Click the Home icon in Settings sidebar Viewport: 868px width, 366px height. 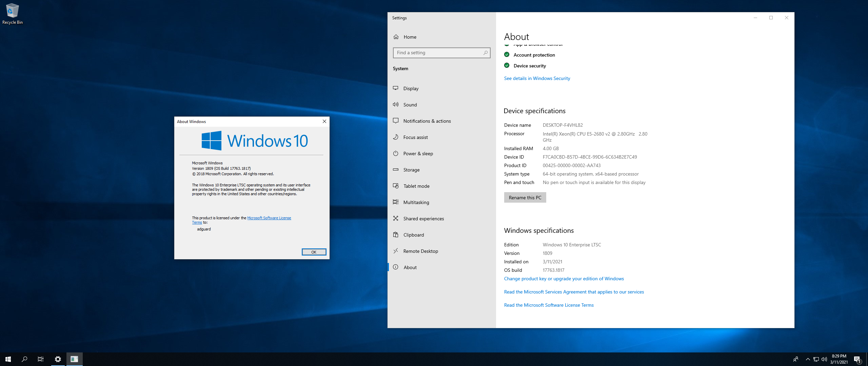coord(396,37)
